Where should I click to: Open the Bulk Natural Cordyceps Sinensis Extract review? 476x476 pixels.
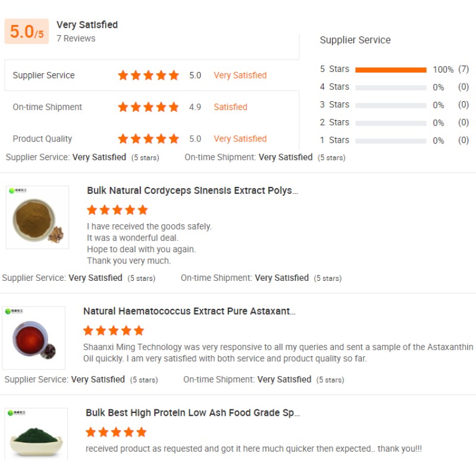[193, 190]
